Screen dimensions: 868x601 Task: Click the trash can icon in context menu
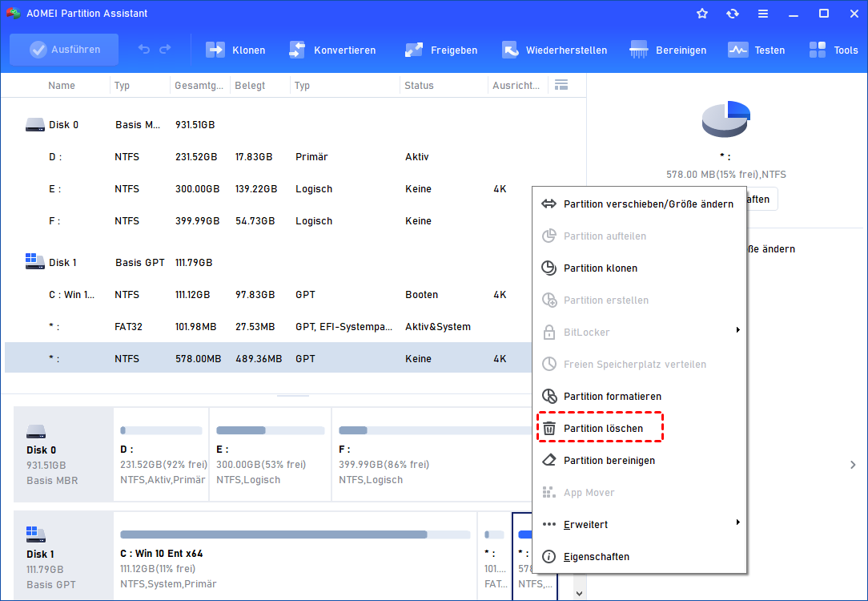coord(549,428)
